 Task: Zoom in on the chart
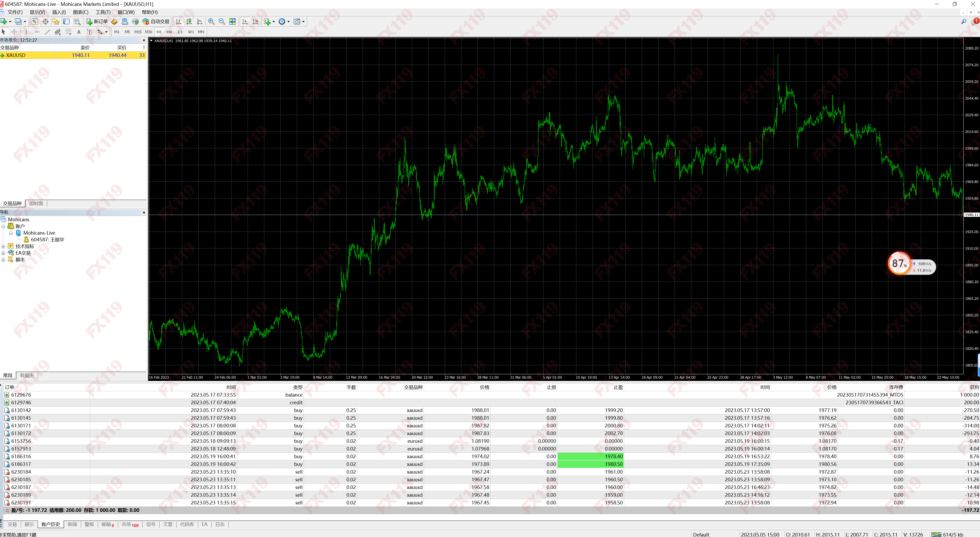click(x=211, y=22)
